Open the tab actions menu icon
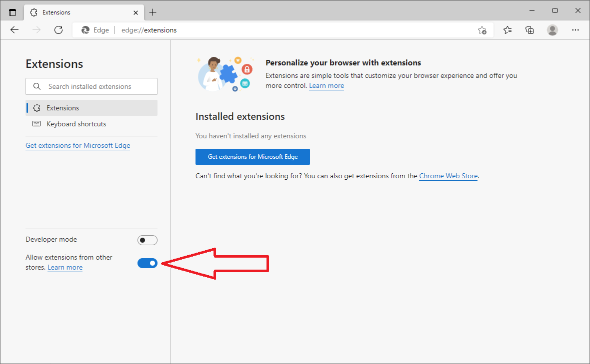Viewport: 590px width, 364px height. click(x=12, y=12)
